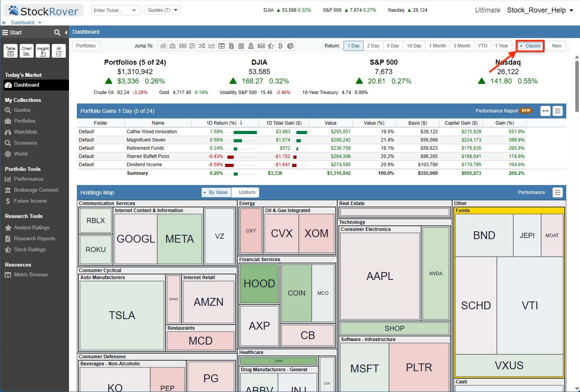This screenshot has height=392, width=580.
Task: Open Metric Browser under Resources
Action: tap(31, 275)
